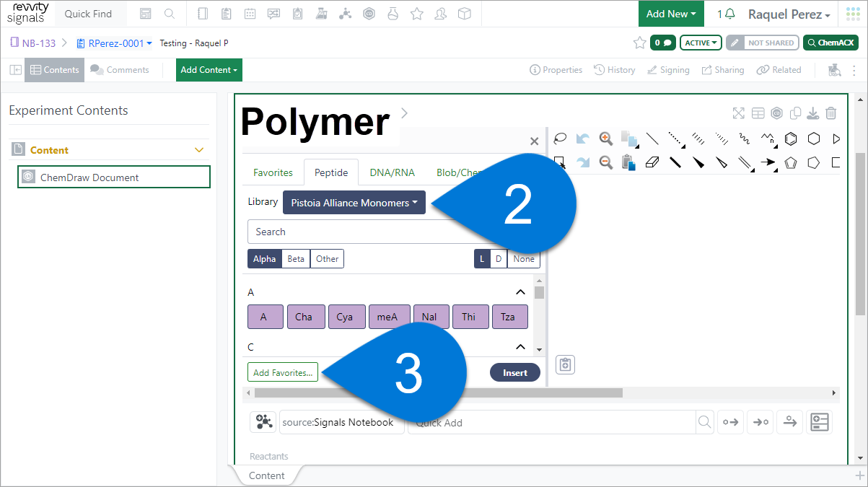Screen dimensions: 868x487
Task: Toggle the Other amino acid filter
Action: click(x=327, y=259)
